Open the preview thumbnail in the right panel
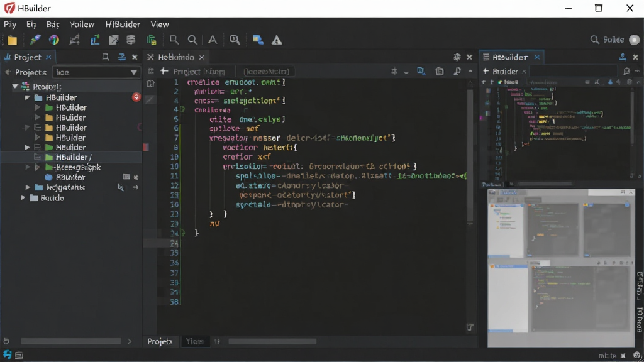Image resolution: width=644 pixels, height=362 pixels. [x=561, y=268]
